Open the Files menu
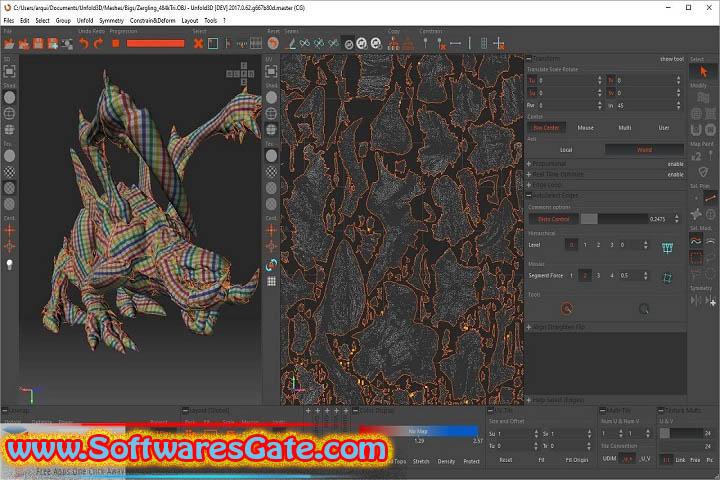The image size is (720, 480). 9,21
